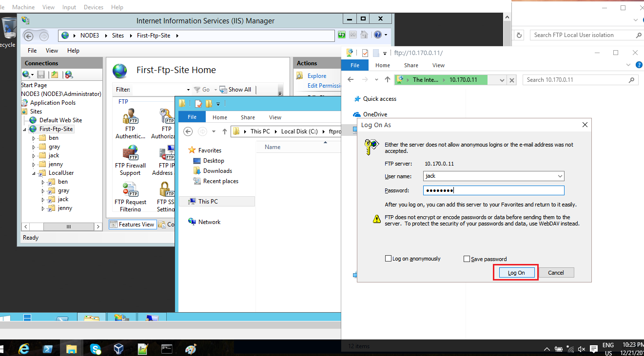Open IIS Manager Help menu
This screenshot has height=356, width=644.
pos(73,51)
